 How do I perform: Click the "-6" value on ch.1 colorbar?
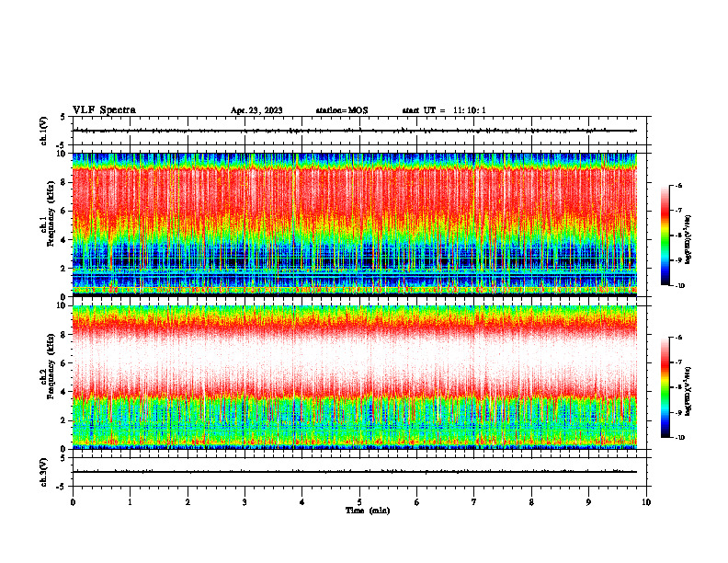678,186
